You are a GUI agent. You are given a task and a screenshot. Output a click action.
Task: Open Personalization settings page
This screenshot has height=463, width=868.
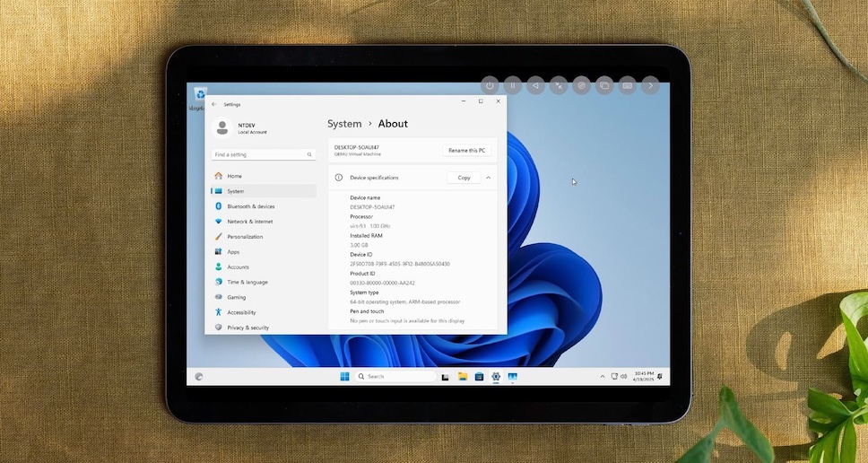click(x=245, y=237)
